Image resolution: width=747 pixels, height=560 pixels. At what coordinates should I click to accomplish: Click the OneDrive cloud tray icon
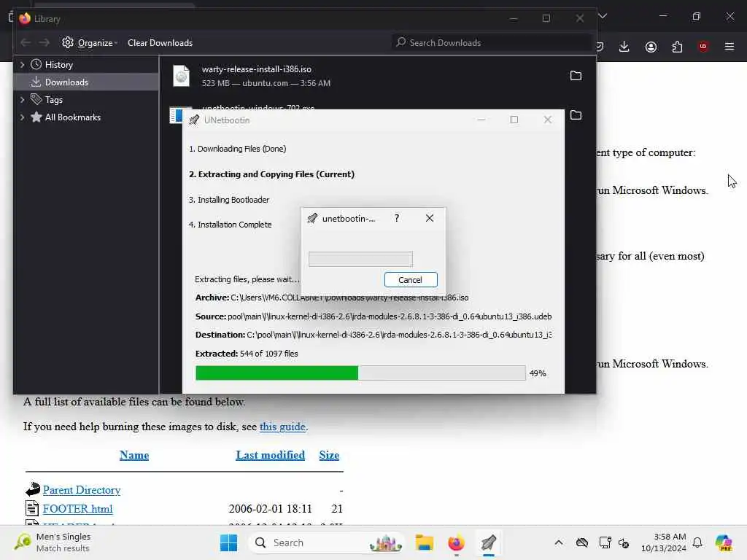point(581,542)
